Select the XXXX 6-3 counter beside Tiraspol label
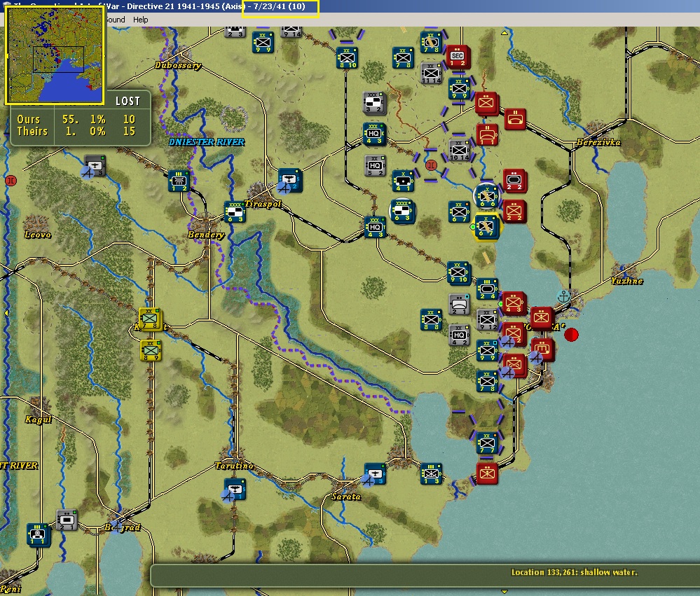This screenshot has width=700, height=596. pyautogui.click(x=235, y=212)
